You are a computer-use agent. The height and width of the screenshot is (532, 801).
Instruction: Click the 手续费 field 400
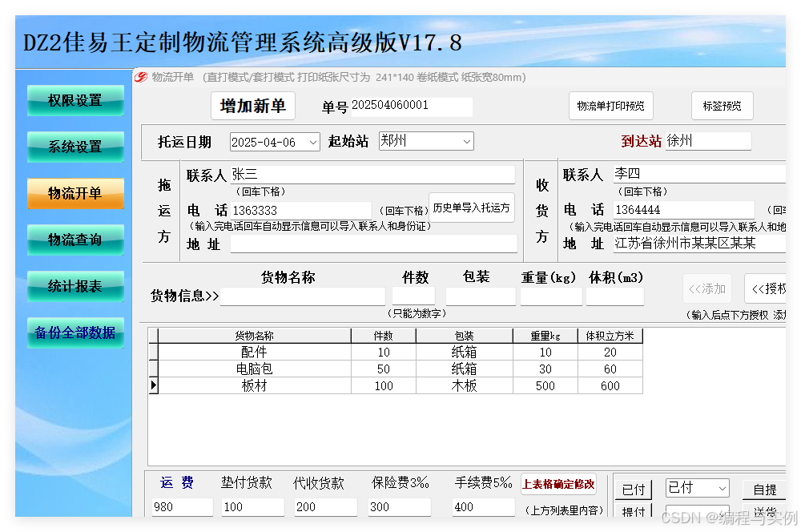(x=483, y=507)
